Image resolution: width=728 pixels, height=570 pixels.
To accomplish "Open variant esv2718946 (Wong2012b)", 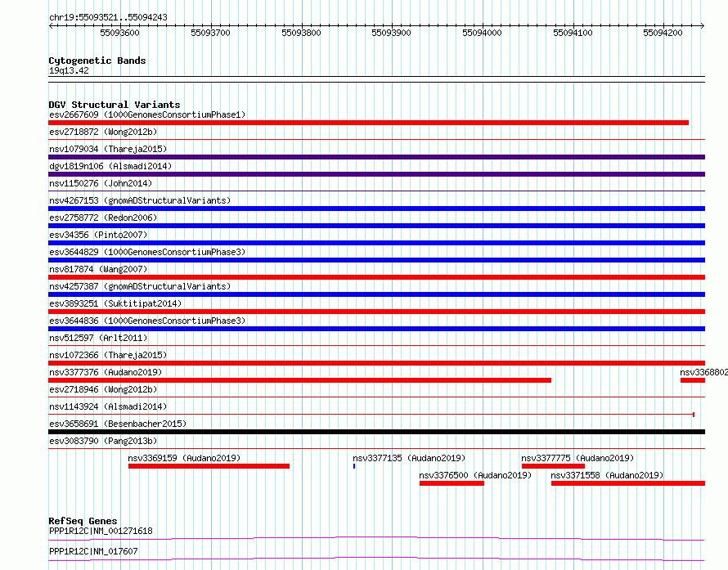I will point(103,389).
